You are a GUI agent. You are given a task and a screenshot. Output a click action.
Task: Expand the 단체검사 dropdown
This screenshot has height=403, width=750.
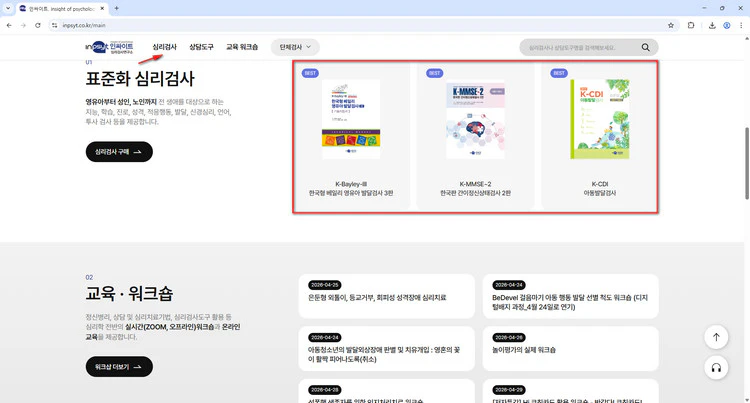295,47
